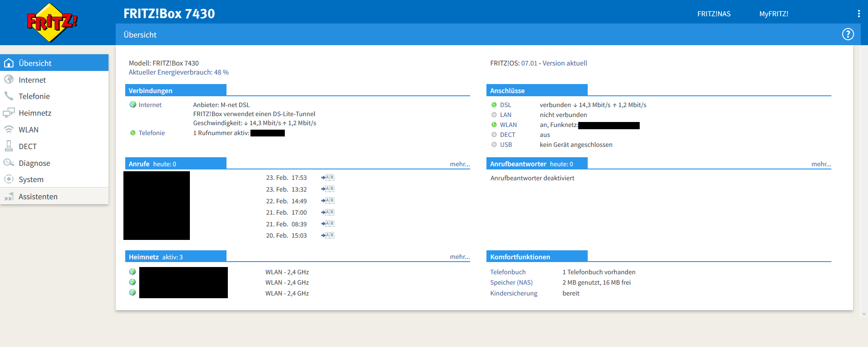Click the text 'Anrufbeantworter deaktiviert'
Viewport: 868px width, 347px height.
(x=532, y=178)
